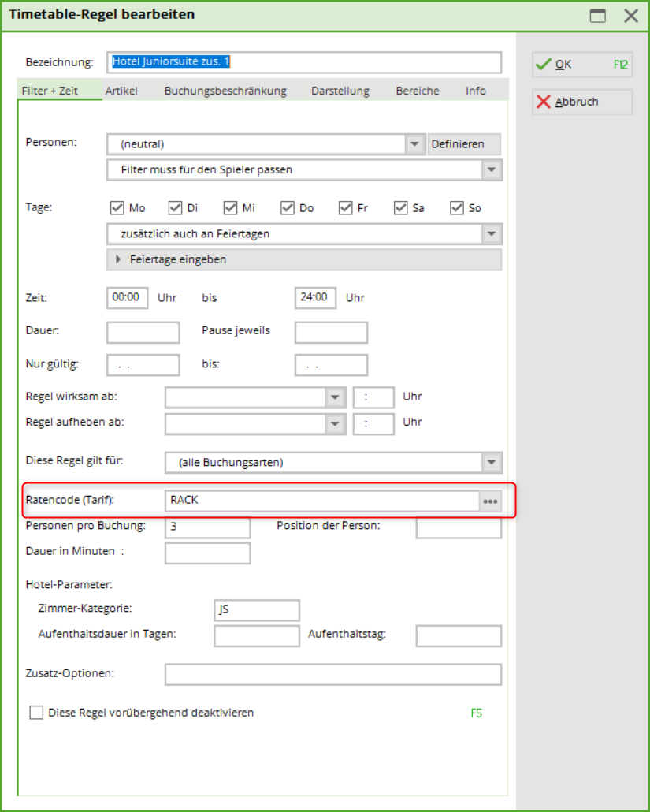Screen dimensions: 650x812
Task: Uncheck the Mo weekday checkbox
Action: point(117,208)
